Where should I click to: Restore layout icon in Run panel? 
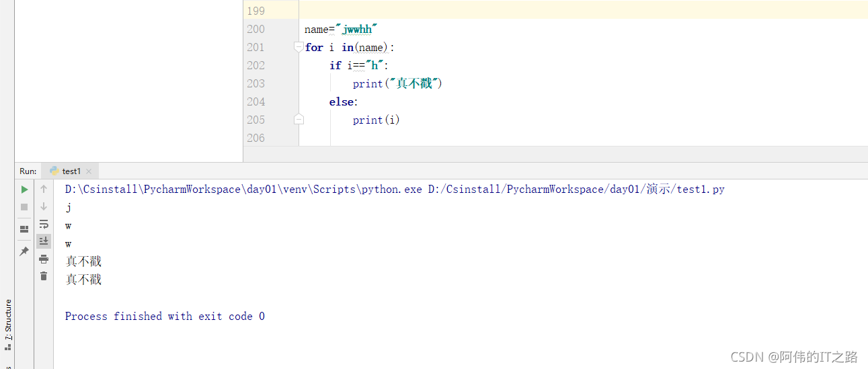[24, 229]
